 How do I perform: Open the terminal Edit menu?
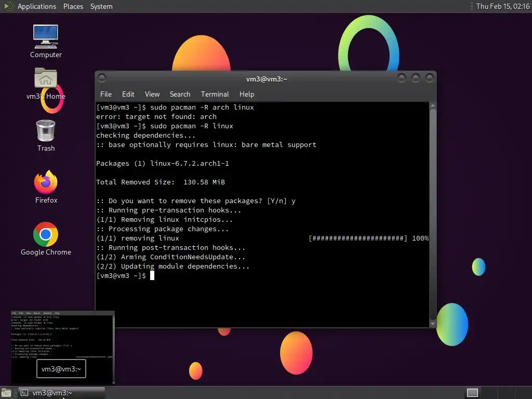click(x=128, y=95)
